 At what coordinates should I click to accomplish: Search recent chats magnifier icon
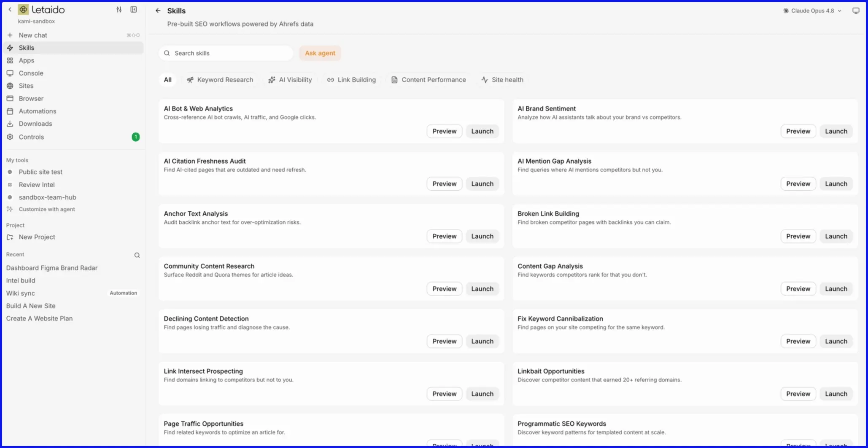tap(137, 255)
